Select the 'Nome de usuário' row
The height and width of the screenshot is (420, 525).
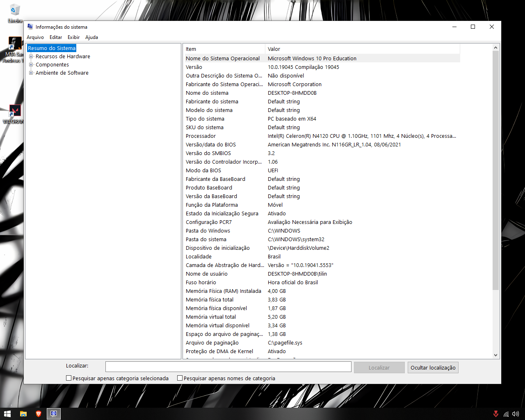322,274
